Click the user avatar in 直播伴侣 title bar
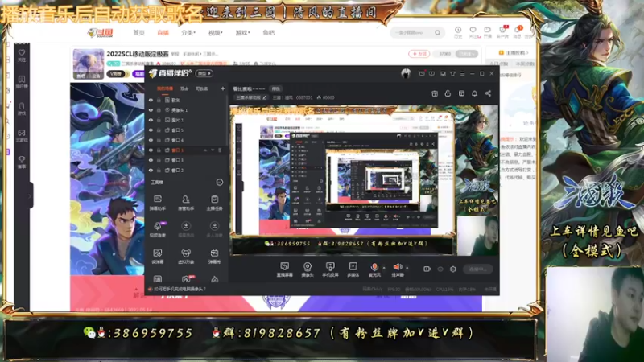The image size is (644, 362). [406, 73]
